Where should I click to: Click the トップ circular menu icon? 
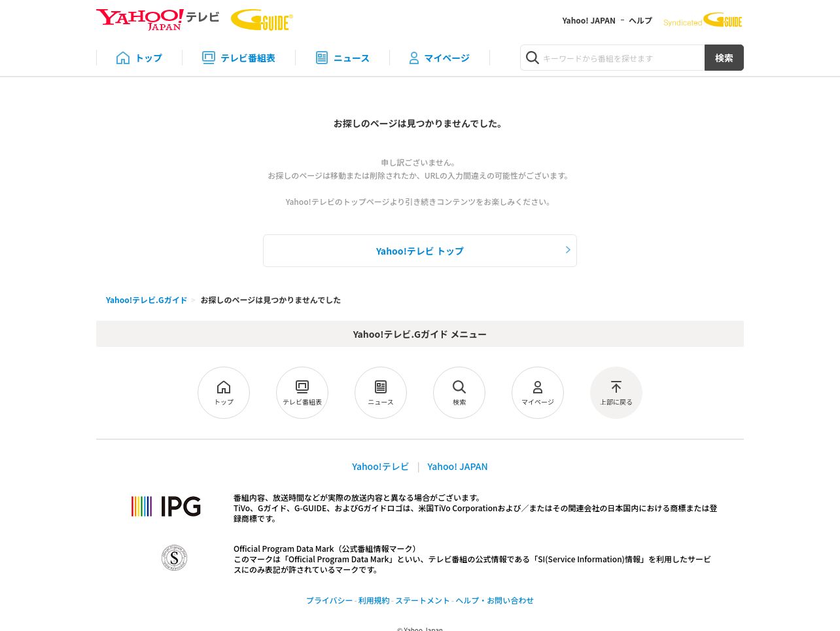click(224, 393)
